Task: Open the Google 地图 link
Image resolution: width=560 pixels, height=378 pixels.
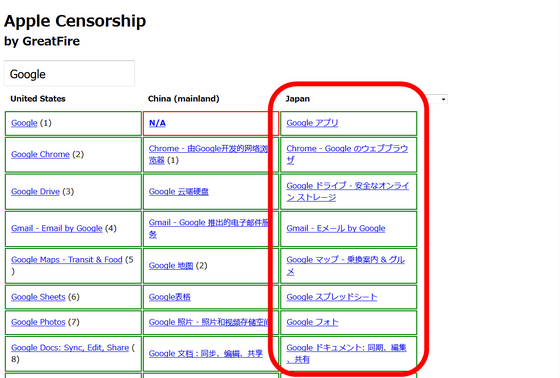Action: [171, 265]
